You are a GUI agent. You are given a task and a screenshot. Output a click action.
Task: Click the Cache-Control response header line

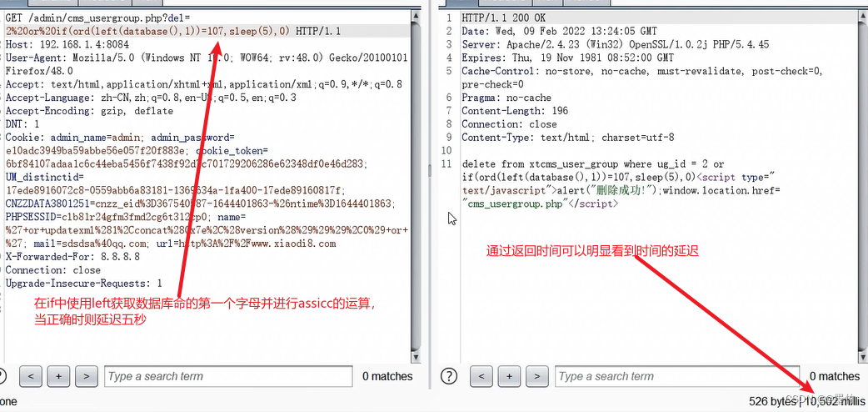click(x=643, y=71)
